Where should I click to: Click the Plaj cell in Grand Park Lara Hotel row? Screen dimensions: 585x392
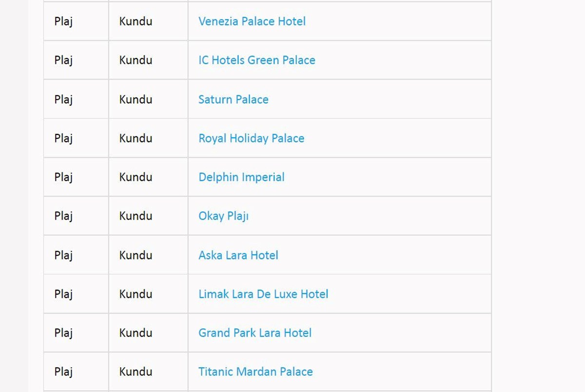point(76,333)
